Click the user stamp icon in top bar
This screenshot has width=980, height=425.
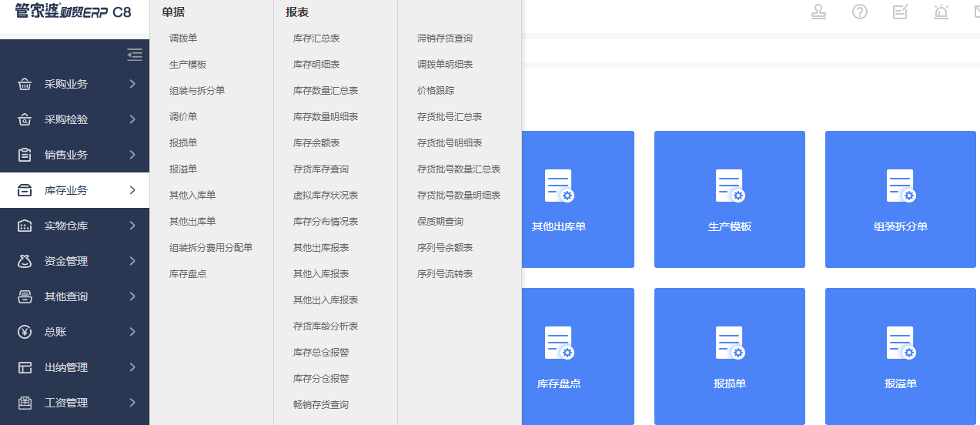click(820, 12)
